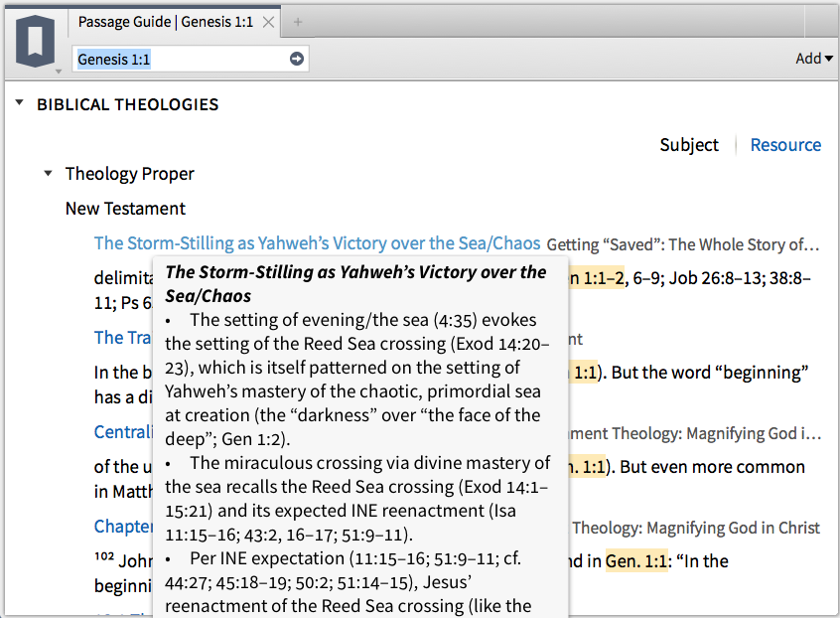Click the go arrow in the reference box
Image resolution: width=840 pixels, height=618 pixels.
pos(293,59)
